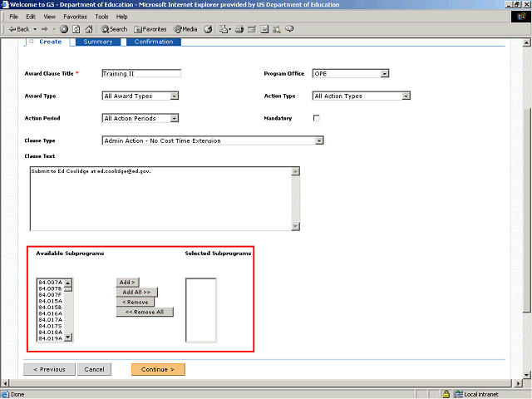Click the IE page icon in title bar
The width and height of the screenshot is (532, 399).
click(x=4, y=4)
